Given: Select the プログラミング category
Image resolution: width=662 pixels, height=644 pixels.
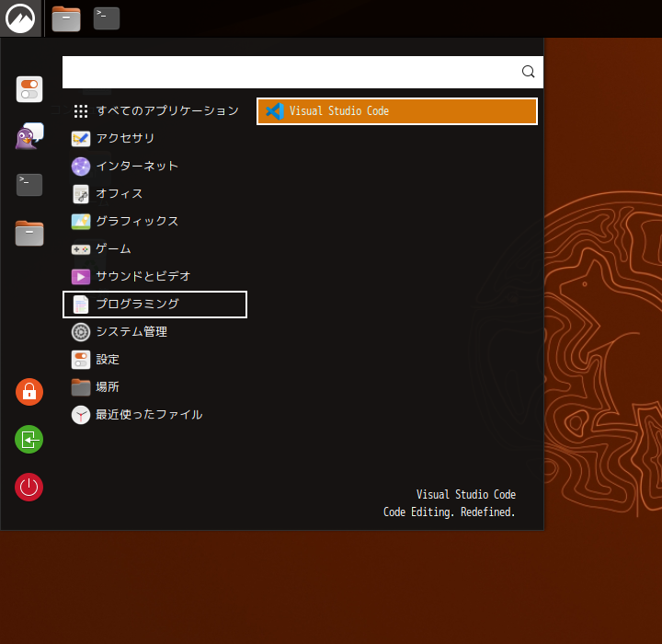Looking at the screenshot, I should (x=154, y=305).
